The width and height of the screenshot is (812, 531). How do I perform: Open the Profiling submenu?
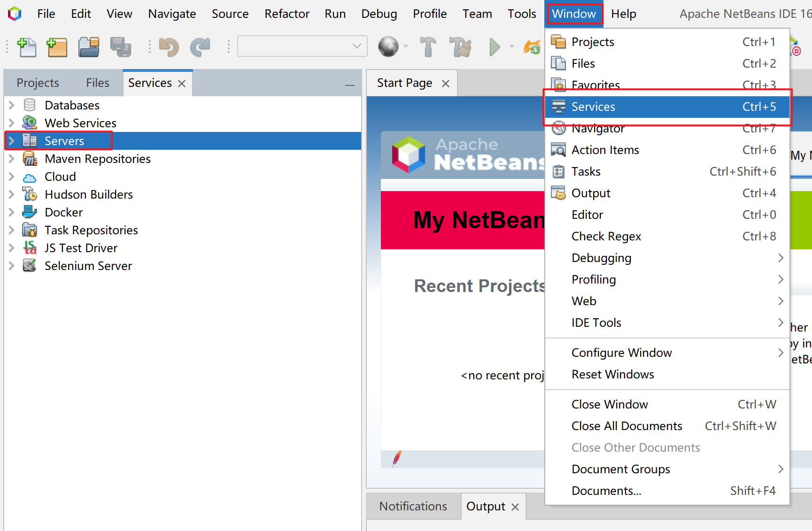coord(667,279)
